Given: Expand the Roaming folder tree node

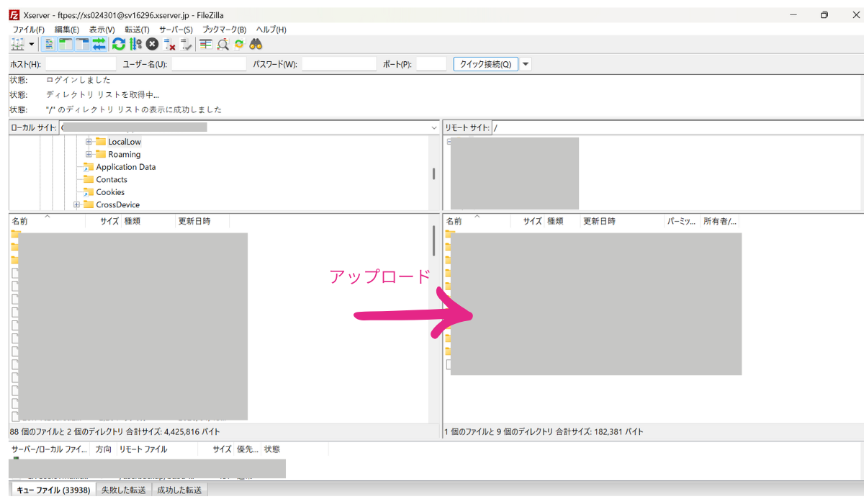Looking at the screenshot, I should [x=89, y=154].
